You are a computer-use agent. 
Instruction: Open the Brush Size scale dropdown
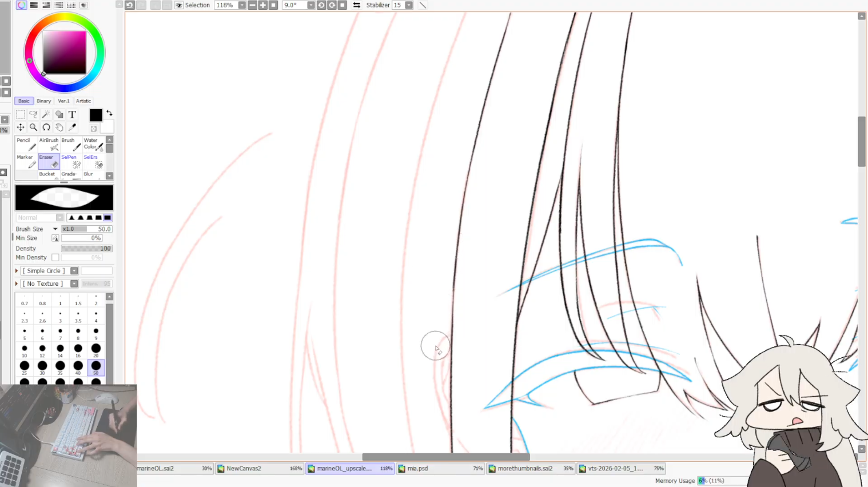click(x=55, y=229)
